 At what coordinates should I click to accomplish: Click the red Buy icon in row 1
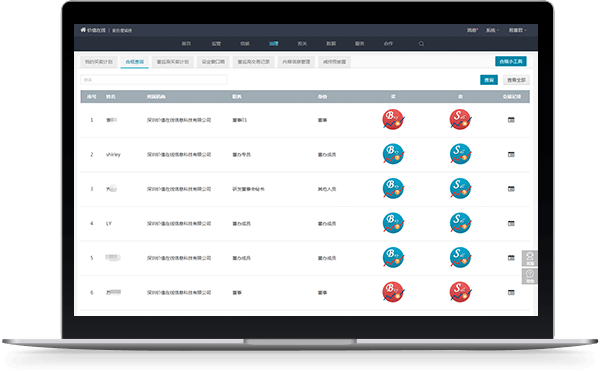coord(393,120)
